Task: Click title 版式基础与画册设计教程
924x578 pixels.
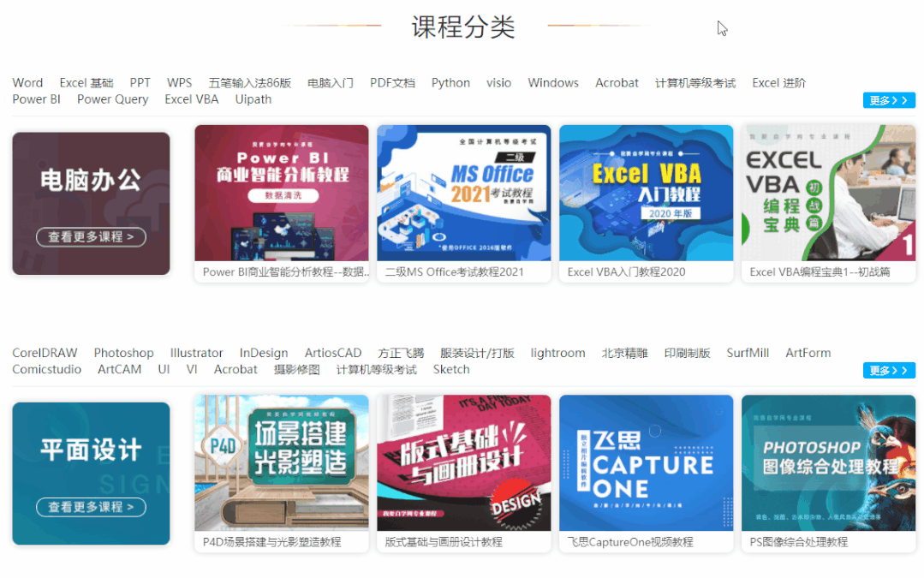Action: pos(443,542)
